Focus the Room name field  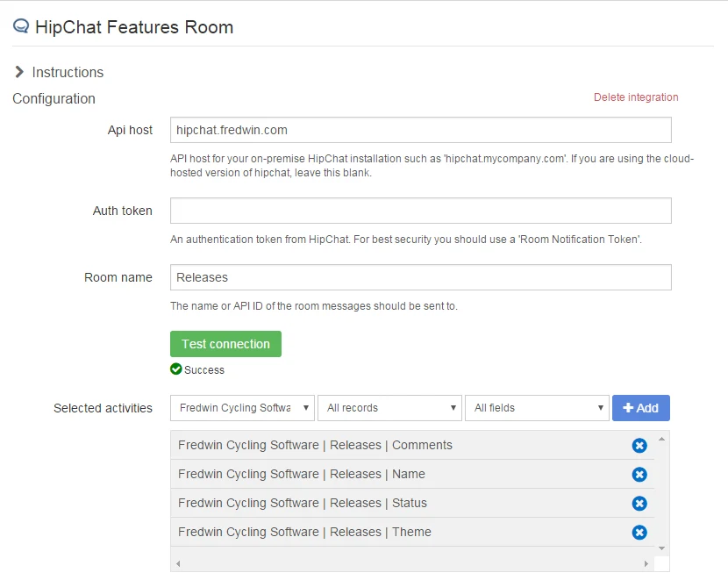click(x=420, y=277)
